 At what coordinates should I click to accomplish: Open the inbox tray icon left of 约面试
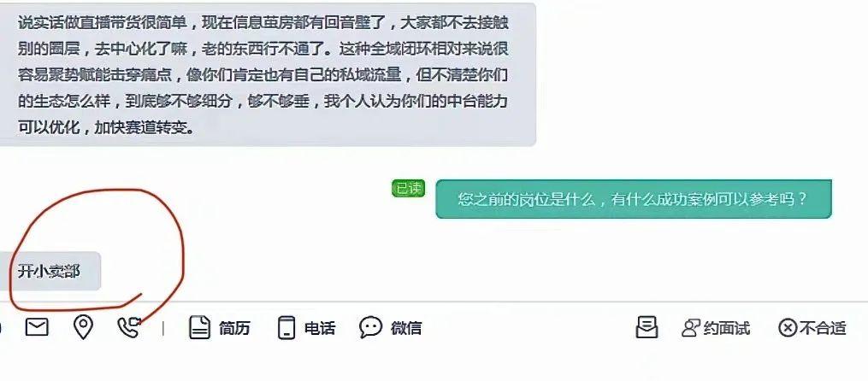(x=647, y=327)
